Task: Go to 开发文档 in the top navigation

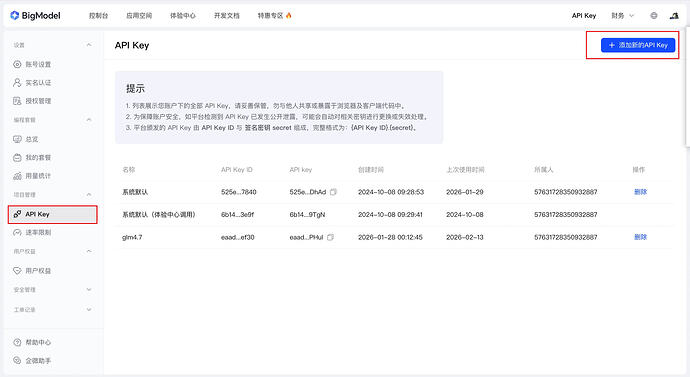Action: tap(227, 15)
